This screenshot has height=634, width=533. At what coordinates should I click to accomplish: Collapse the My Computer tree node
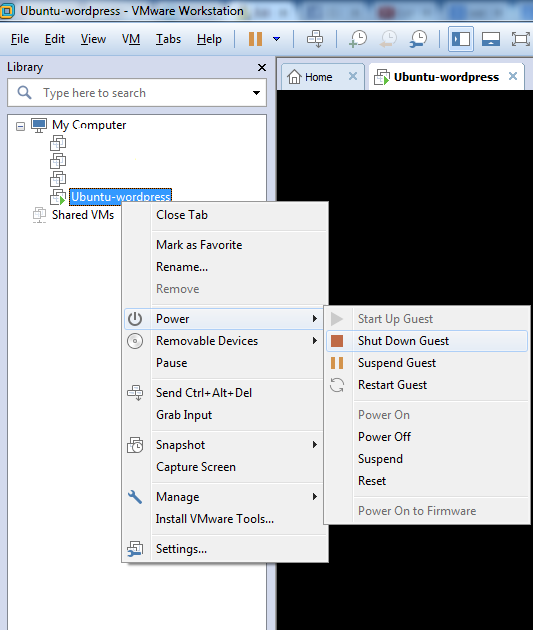pos(20,127)
